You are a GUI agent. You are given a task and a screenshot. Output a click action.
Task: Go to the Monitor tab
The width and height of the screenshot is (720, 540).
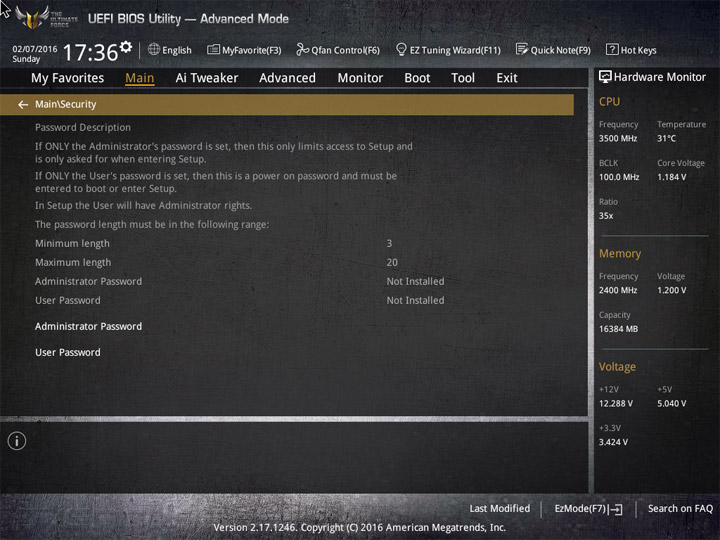pos(360,78)
